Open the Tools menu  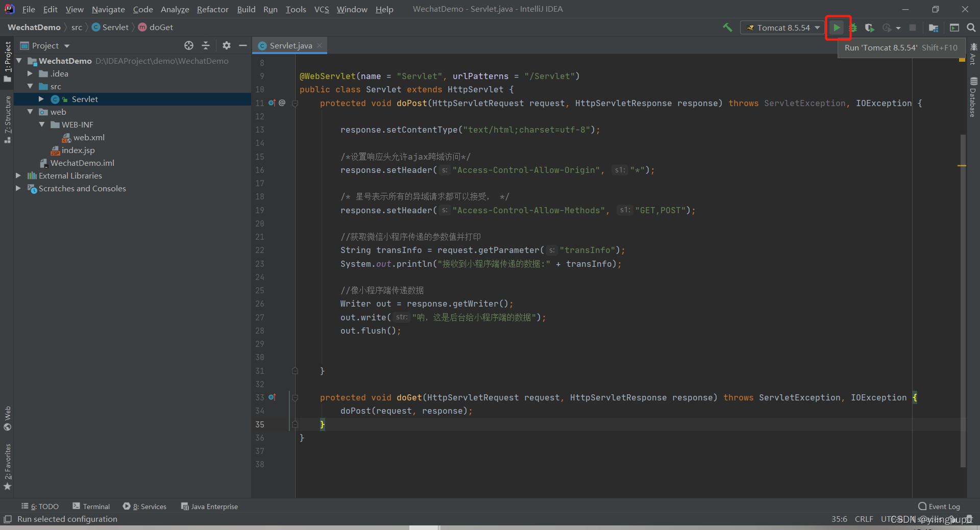[x=296, y=9]
